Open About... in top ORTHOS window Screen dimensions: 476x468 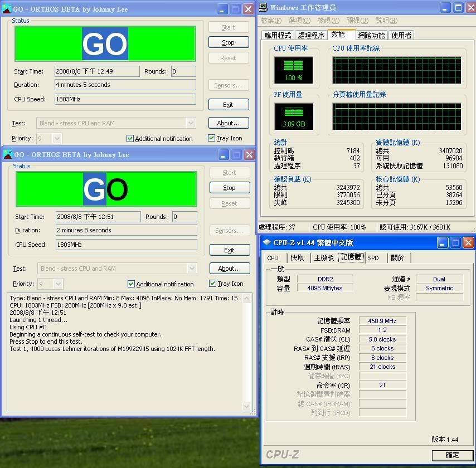[229, 123]
